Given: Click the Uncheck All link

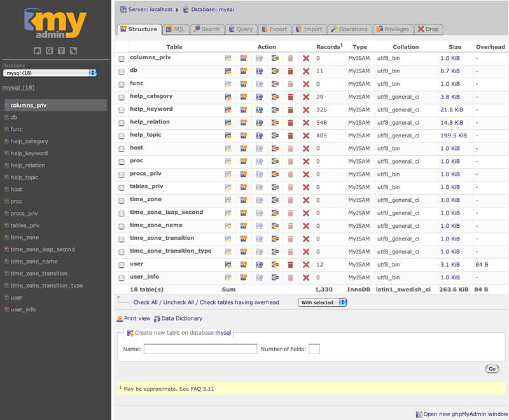Looking at the screenshot, I should [x=179, y=302].
